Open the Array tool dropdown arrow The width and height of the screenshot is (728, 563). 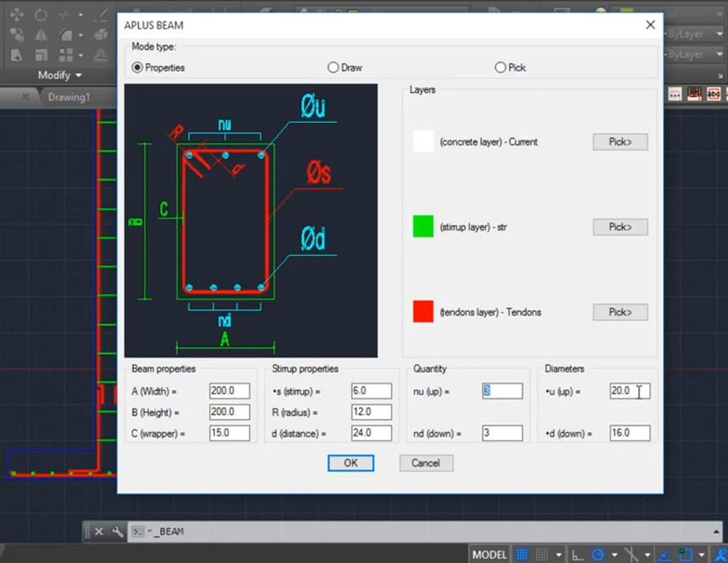point(80,55)
